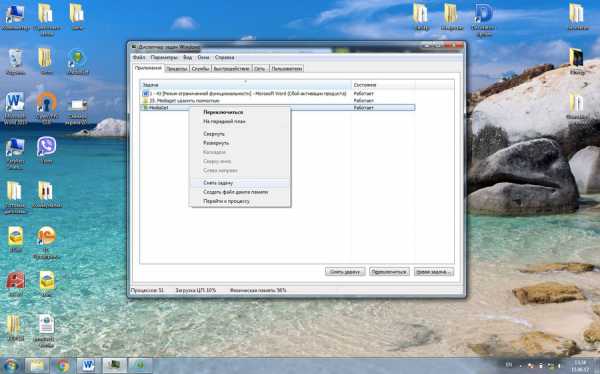Select the 1C Предприятие desktop icon
Viewport: 600px width, 374px height.
pyautogui.click(x=46, y=243)
